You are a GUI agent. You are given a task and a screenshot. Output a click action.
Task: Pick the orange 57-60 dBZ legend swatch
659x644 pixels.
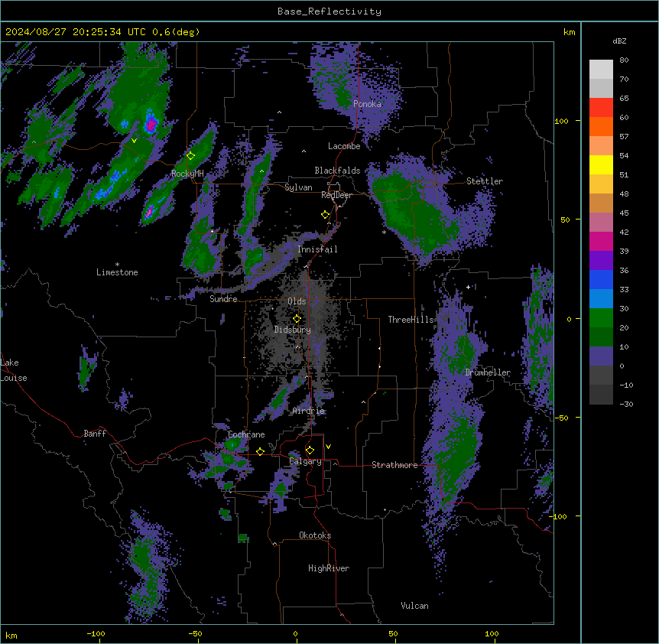pos(601,126)
